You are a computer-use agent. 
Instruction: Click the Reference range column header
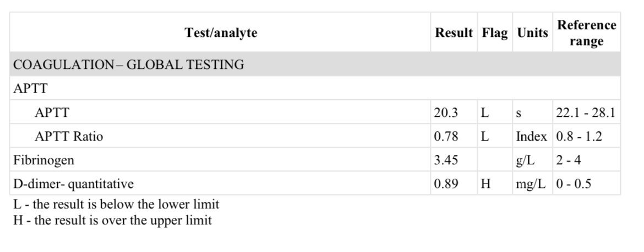coord(586,33)
